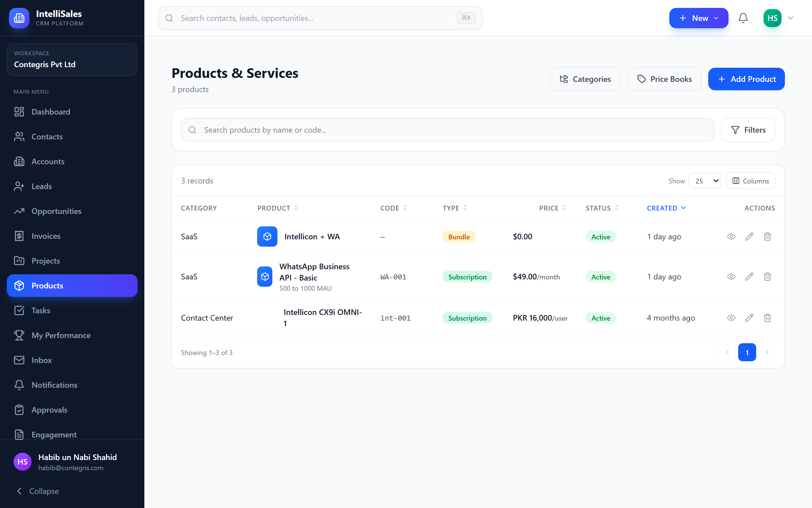Edit the Intellicon CX9i OMNI-1 product

749,318
